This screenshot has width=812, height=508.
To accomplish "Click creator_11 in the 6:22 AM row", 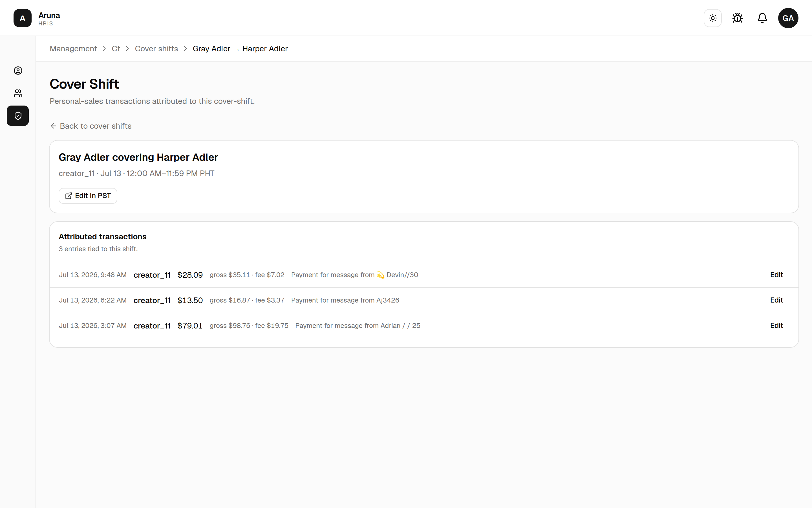I will coord(152,300).
